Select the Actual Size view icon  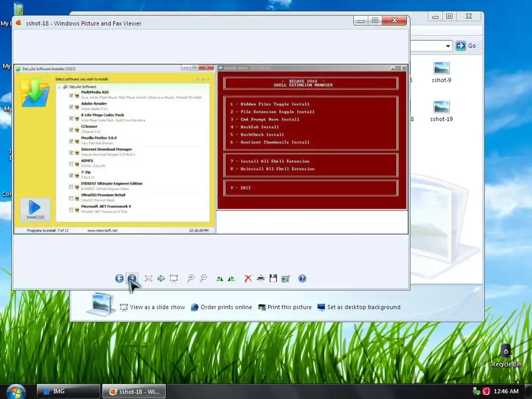pos(161,278)
